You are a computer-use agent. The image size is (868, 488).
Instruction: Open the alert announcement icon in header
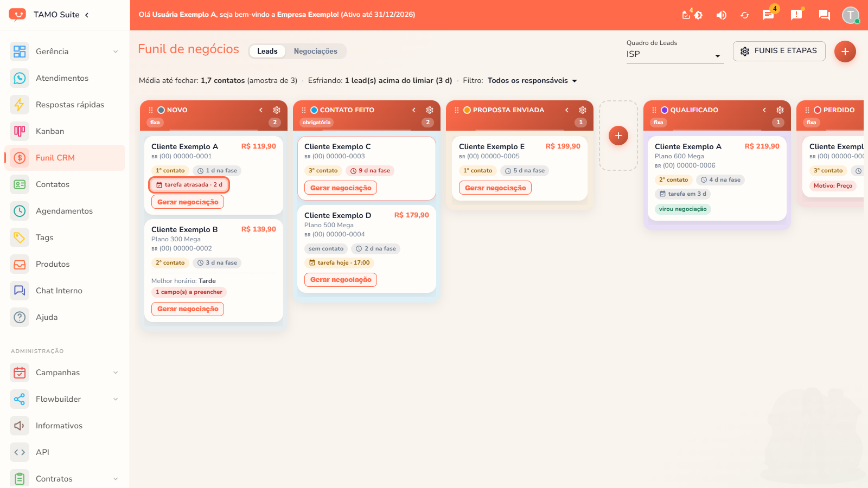coord(796,15)
